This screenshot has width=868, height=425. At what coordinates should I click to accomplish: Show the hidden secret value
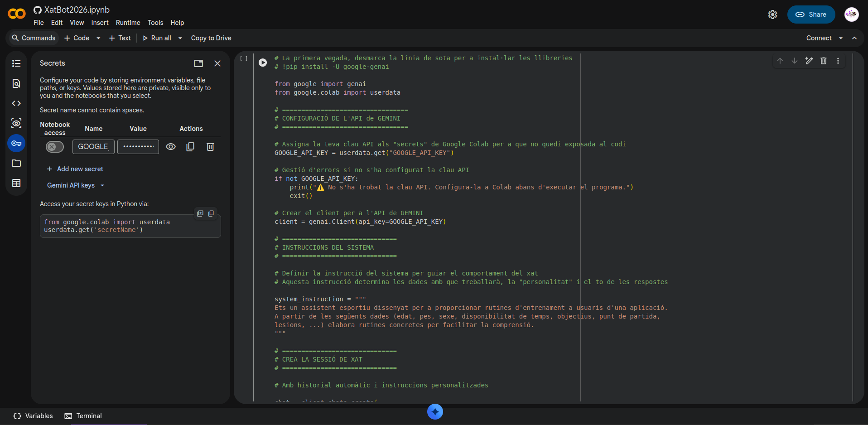tap(171, 147)
